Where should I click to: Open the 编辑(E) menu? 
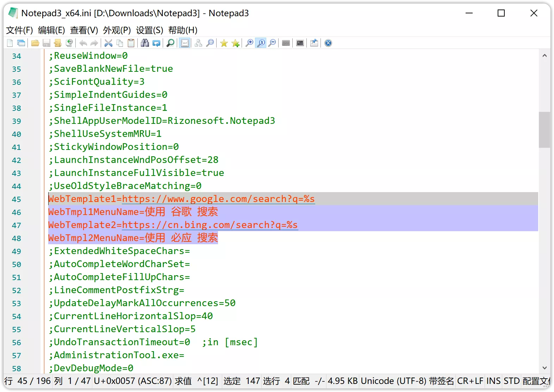point(51,30)
